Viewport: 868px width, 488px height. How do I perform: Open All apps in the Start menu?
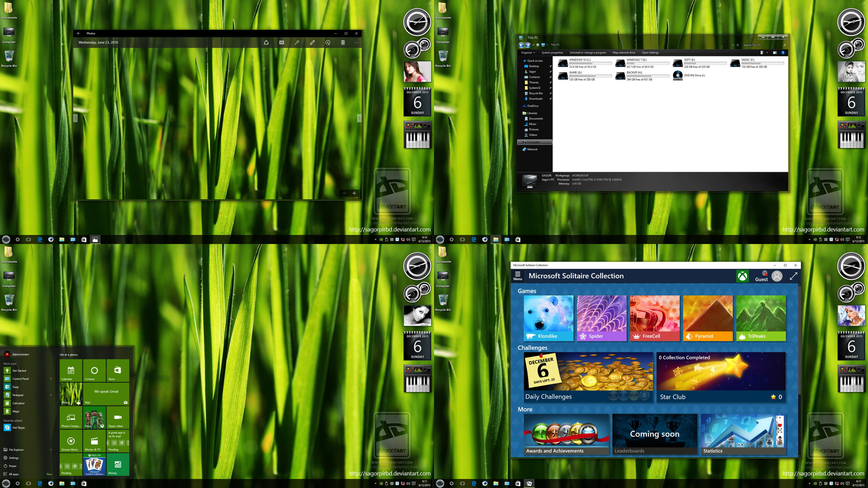11,474
